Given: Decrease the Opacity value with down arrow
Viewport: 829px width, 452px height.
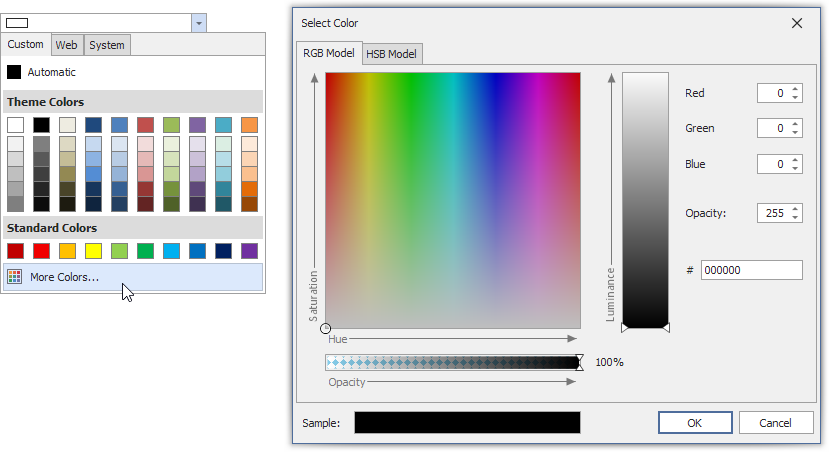Looking at the screenshot, I should point(795,217).
